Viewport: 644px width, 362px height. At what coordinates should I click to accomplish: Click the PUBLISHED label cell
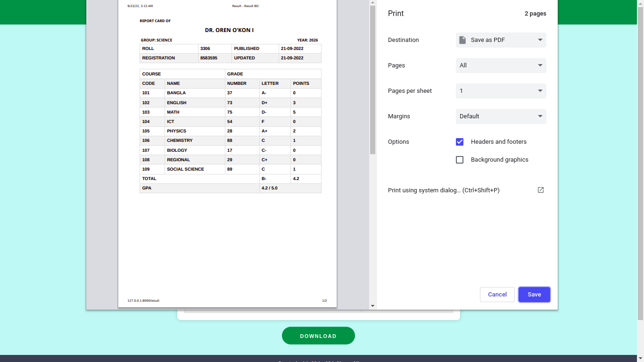tap(255, 49)
